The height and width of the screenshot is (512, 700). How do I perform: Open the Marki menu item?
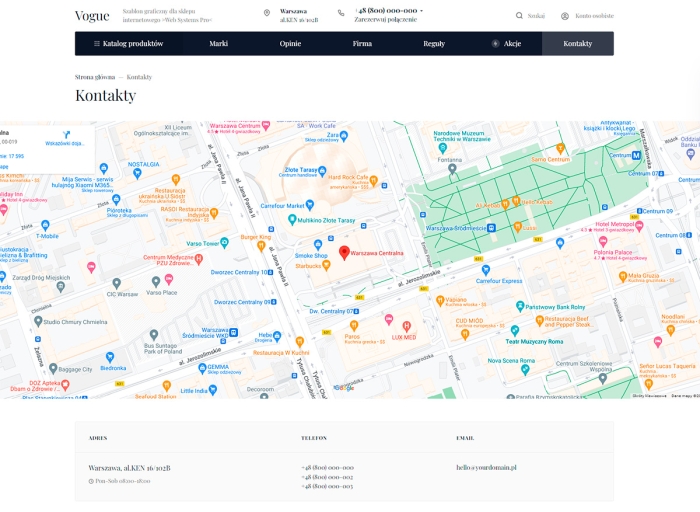[218, 44]
